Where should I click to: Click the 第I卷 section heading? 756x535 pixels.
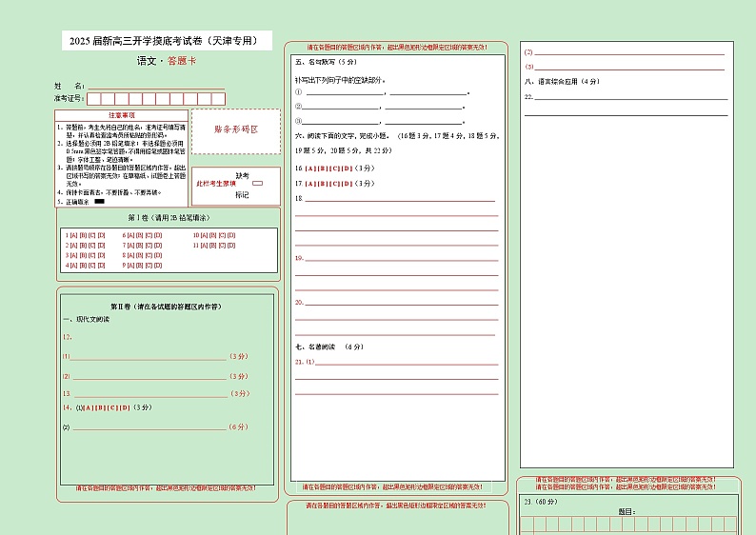tap(169, 218)
